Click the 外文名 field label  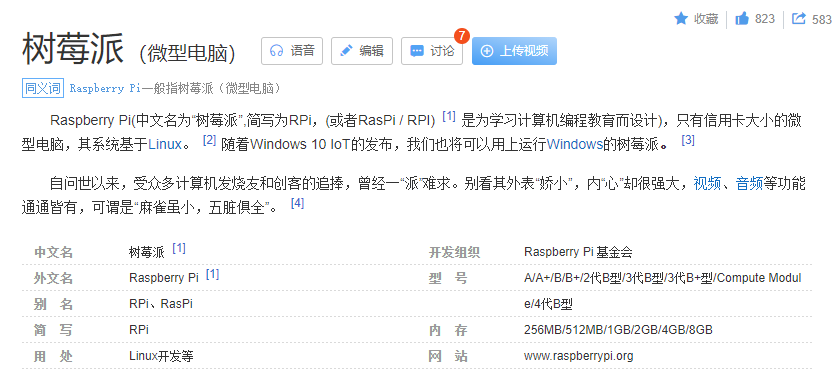[54, 278]
